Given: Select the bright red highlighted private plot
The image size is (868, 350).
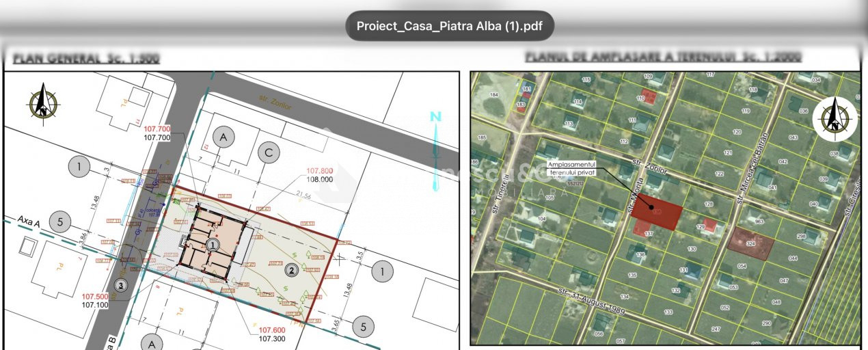Looking at the screenshot, I should pos(655,215).
